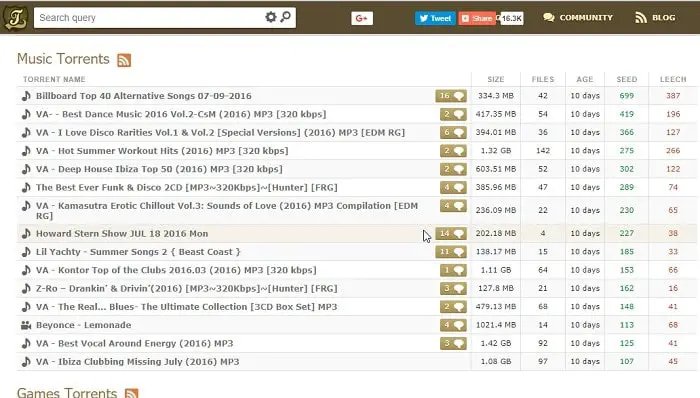Open The Real Blues Ultimate Collection torrent
Viewport: 700px width, 398px height.
(187, 307)
